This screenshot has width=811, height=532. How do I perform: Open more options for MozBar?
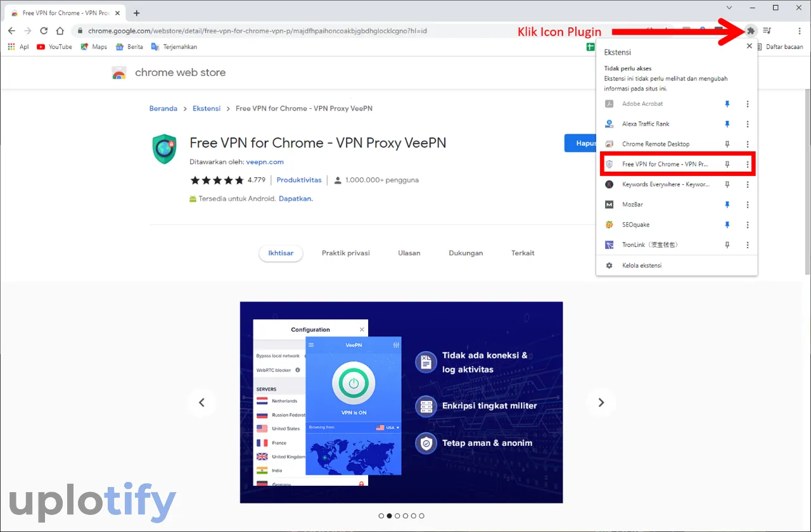(748, 205)
